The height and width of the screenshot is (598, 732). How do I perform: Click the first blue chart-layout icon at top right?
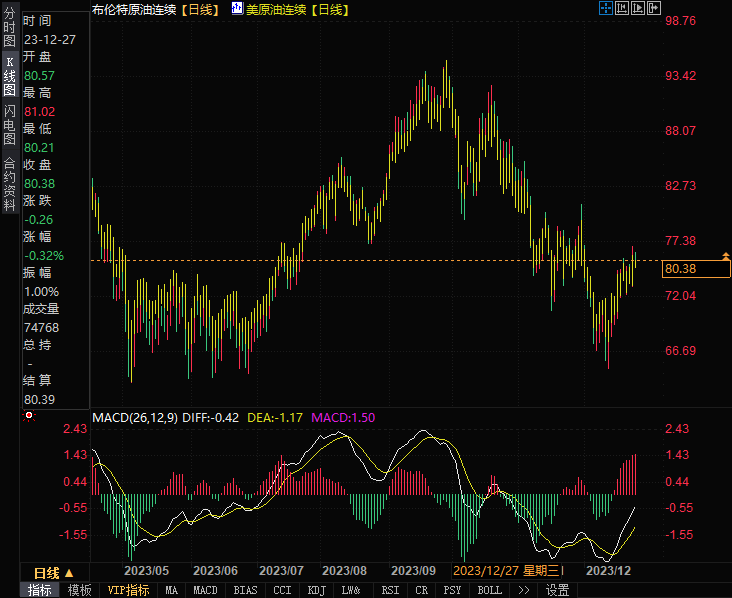point(606,9)
